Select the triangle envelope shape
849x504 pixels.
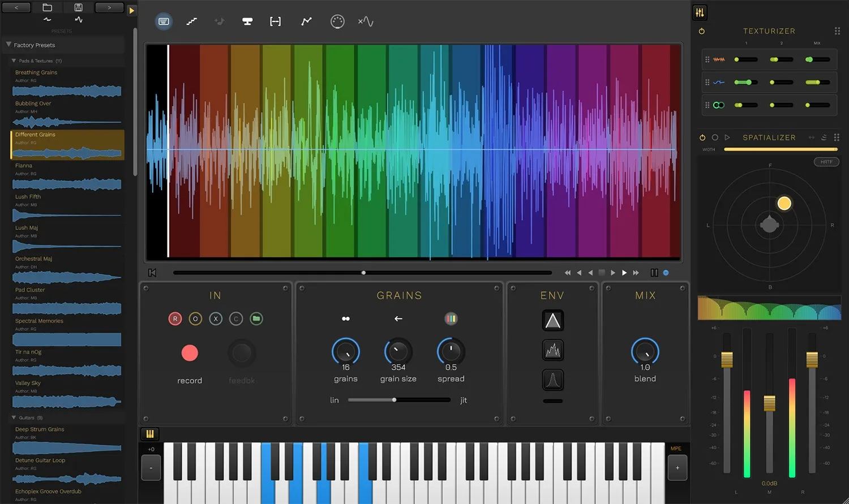[x=553, y=321]
